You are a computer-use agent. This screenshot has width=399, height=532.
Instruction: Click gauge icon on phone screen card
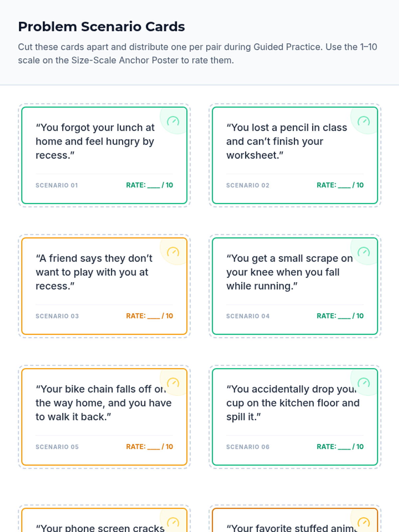pyautogui.click(x=173, y=522)
